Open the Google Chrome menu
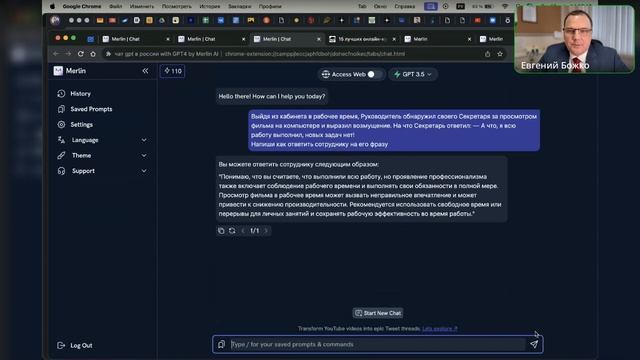This screenshot has height=360, width=640. click(x=82, y=6)
